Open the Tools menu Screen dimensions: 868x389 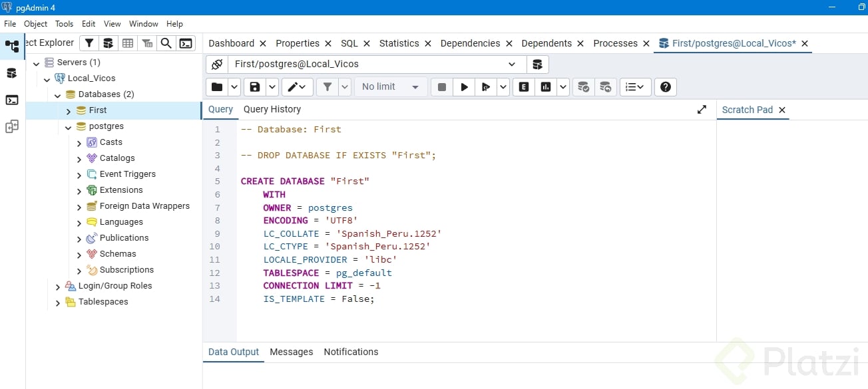tap(64, 24)
